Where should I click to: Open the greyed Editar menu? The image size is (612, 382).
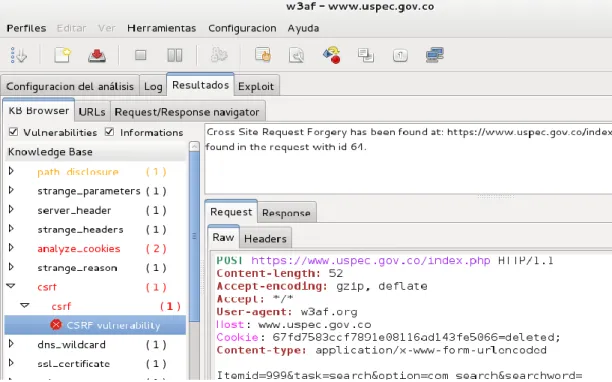tap(71, 28)
